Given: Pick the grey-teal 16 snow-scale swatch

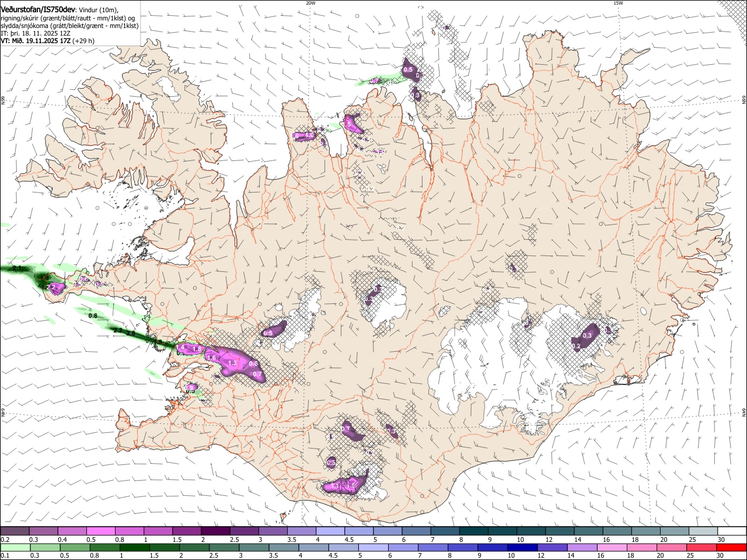Looking at the screenshot, I should coord(617,531).
